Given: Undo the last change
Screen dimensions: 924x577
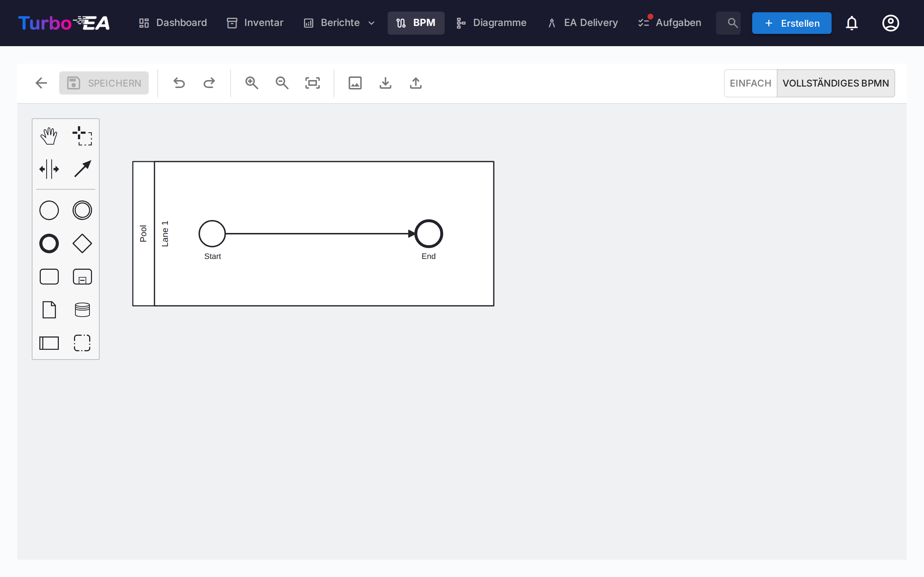Looking at the screenshot, I should pyautogui.click(x=179, y=83).
